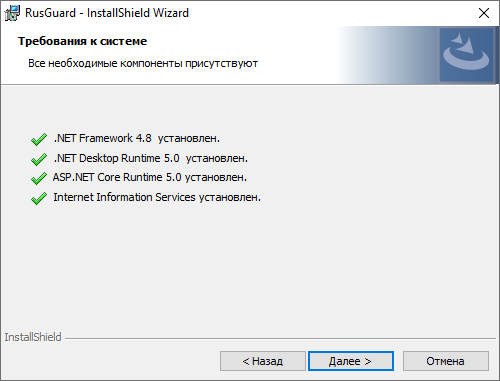Click the RusGuard - InstallShield Wizard title text
500x381 pixels.
coord(107,13)
